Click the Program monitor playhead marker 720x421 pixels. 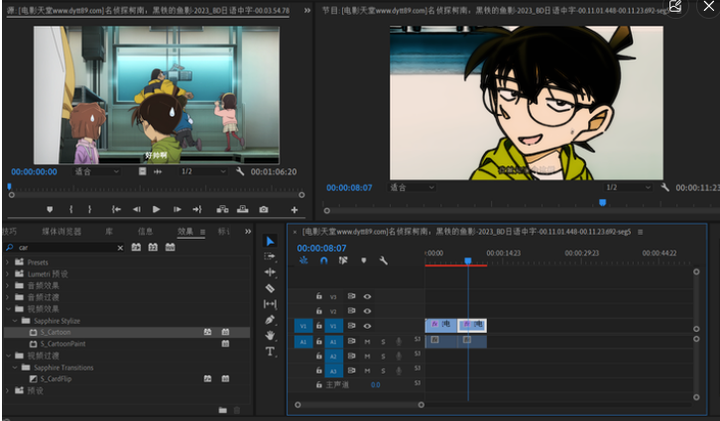602,202
